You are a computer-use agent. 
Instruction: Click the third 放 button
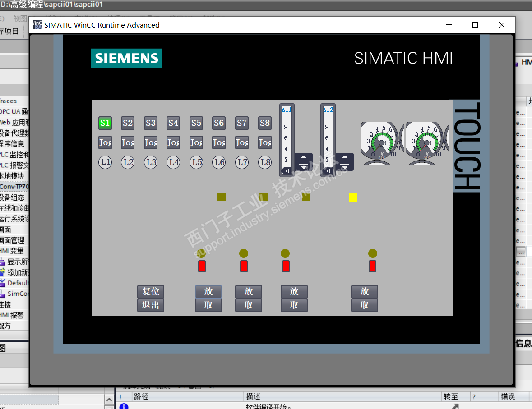(294, 292)
